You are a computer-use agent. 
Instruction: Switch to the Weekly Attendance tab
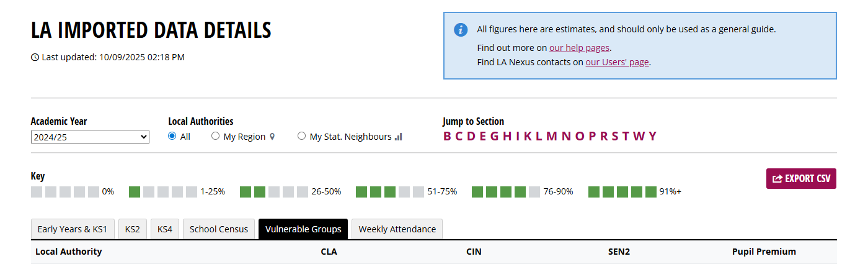(397, 229)
